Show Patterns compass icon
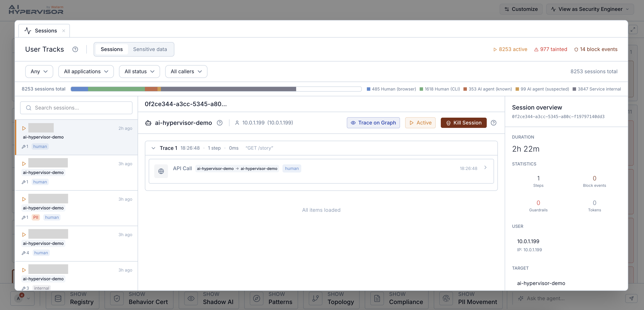This screenshot has width=644, height=310. tap(256, 298)
